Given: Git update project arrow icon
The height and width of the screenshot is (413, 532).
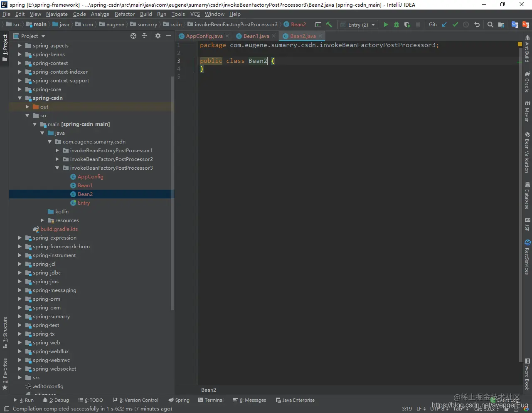Looking at the screenshot, I should pyautogui.click(x=444, y=25).
